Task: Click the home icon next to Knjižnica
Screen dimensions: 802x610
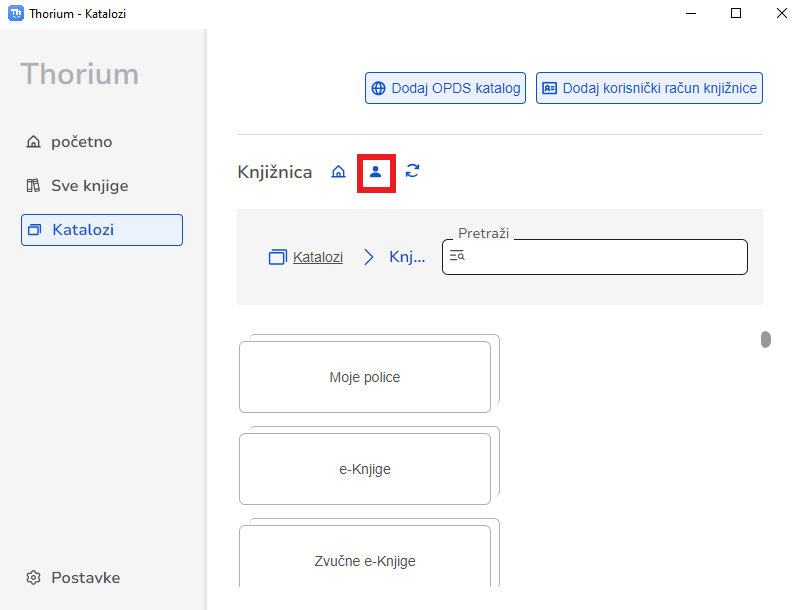Action: (x=338, y=172)
